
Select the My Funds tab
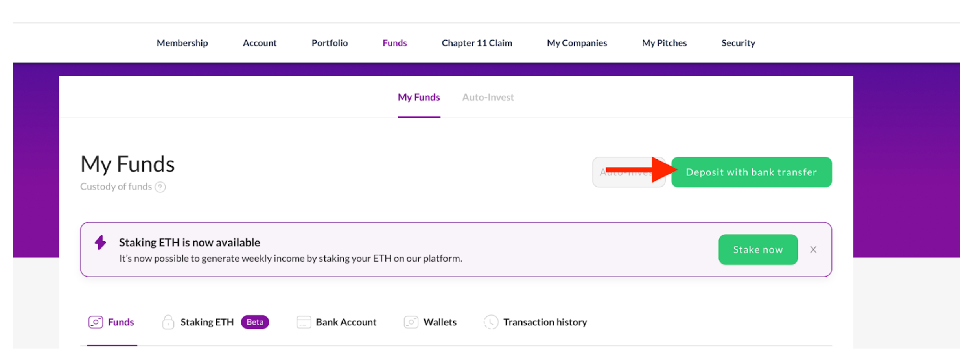[x=418, y=97]
